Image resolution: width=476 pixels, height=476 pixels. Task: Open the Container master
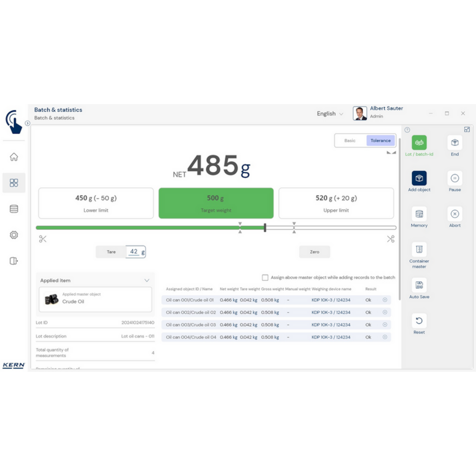point(419,250)
